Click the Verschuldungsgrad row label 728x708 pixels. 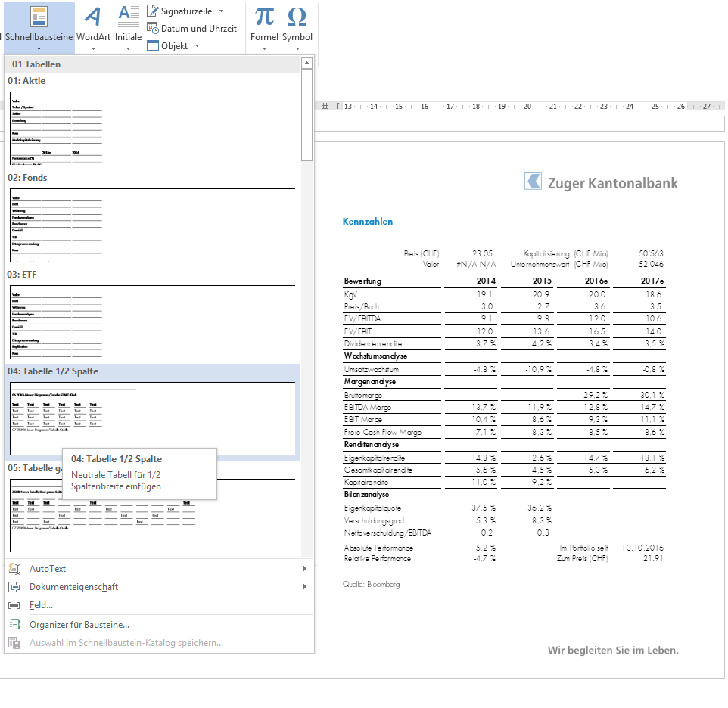374,520
